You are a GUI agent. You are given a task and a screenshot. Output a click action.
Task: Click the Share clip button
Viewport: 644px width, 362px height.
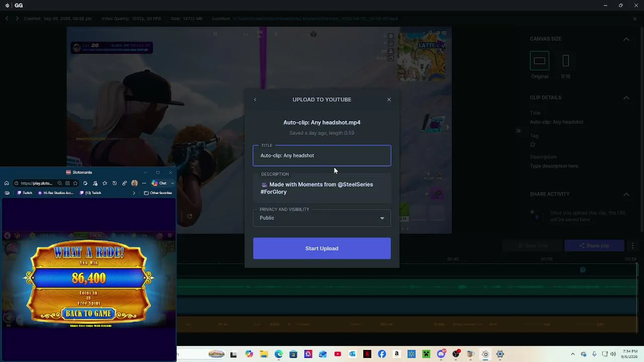[x=594, y=245]
